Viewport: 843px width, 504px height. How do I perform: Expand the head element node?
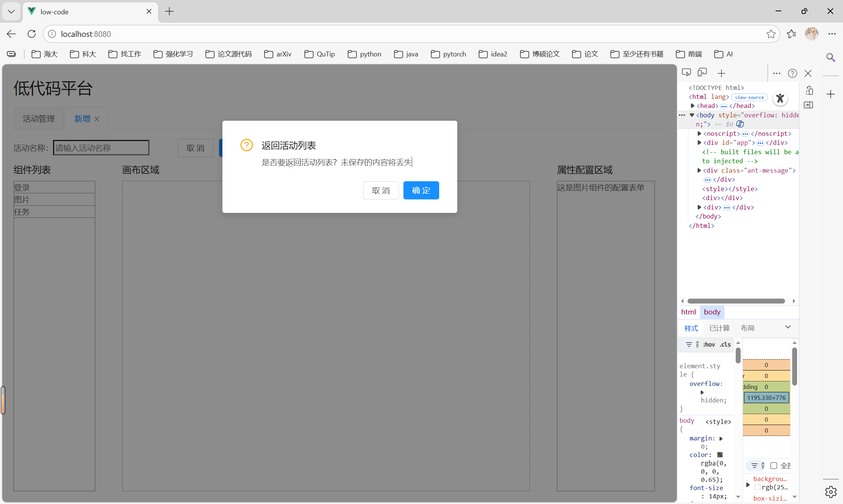692,106
